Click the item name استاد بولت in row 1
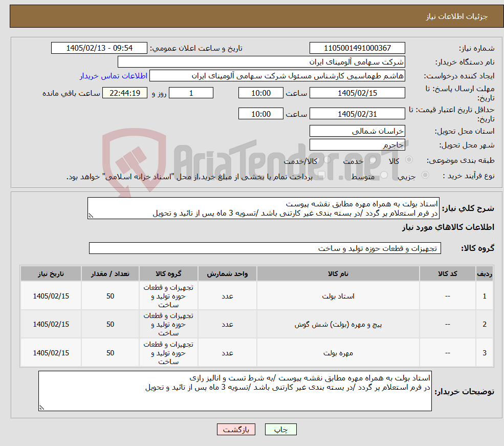Screen dimensions: 504x446 click(338, 296)
